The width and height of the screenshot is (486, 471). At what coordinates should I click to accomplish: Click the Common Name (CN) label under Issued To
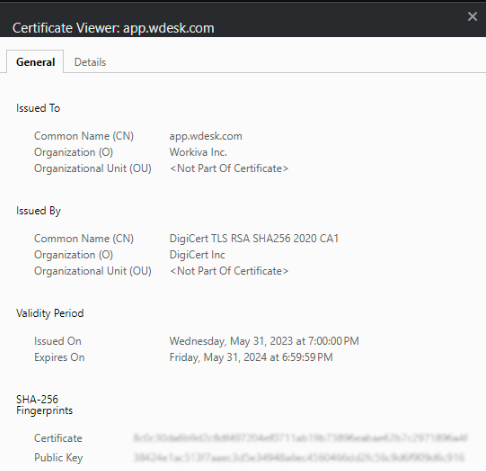[84, 136]
